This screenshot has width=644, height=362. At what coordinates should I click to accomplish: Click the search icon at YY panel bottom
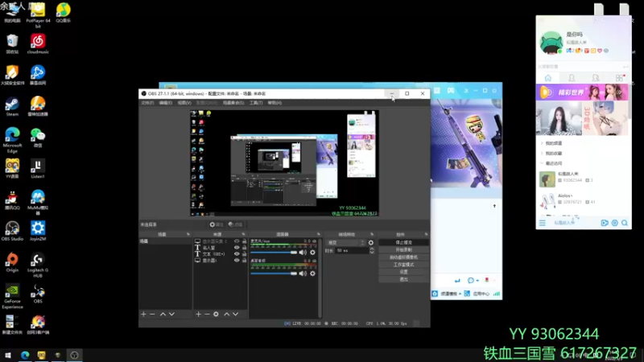coord(625,223)
